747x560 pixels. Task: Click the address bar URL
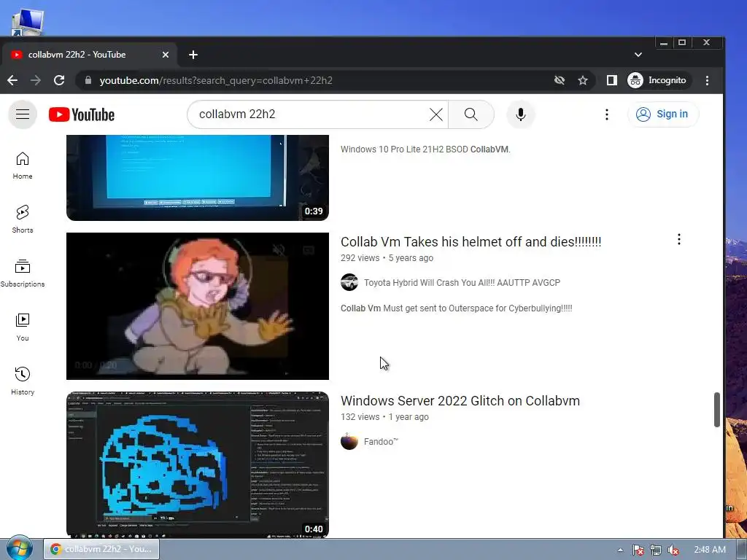(x=216, y=80)
